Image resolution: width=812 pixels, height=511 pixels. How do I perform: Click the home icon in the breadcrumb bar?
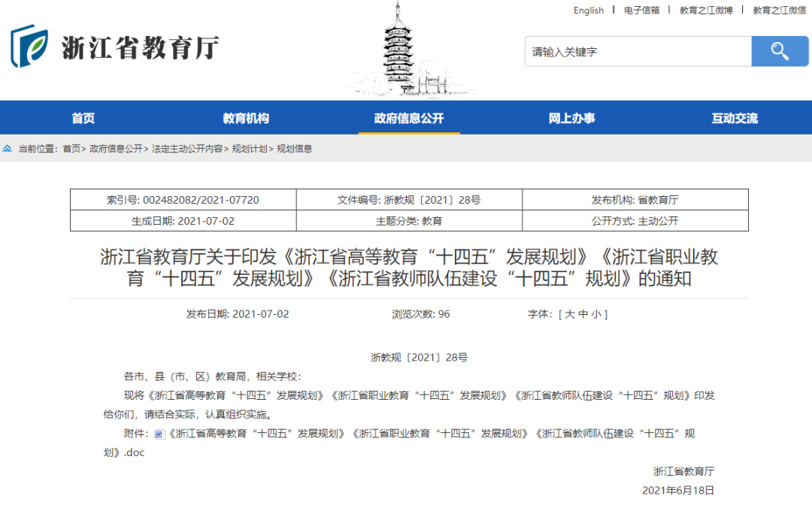pyautogui.click(x=8, y=148)
